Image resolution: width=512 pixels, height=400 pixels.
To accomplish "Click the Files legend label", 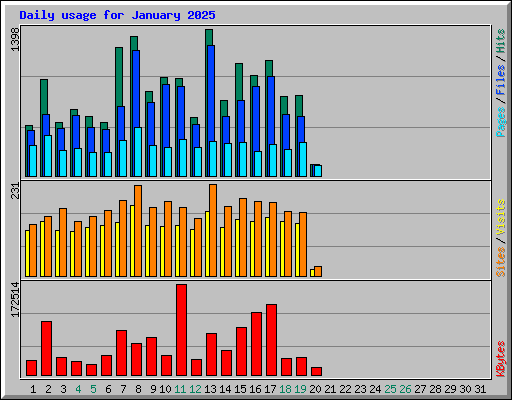I will point(501,80).
